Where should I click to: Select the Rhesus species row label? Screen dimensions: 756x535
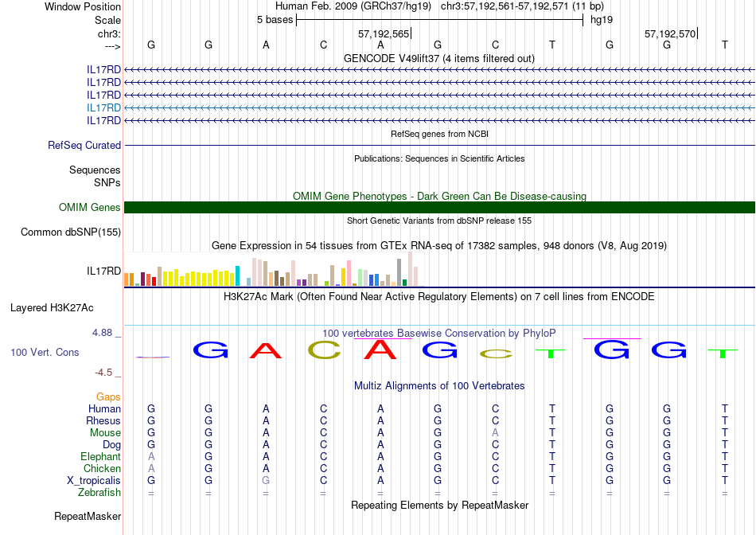point(103,420)
